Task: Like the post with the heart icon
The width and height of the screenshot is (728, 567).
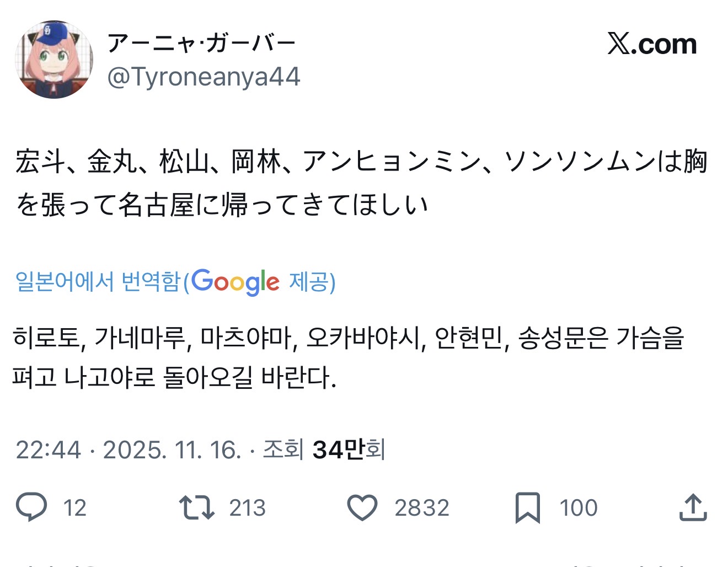Action: pyautogui.click(x=362, y=507)
